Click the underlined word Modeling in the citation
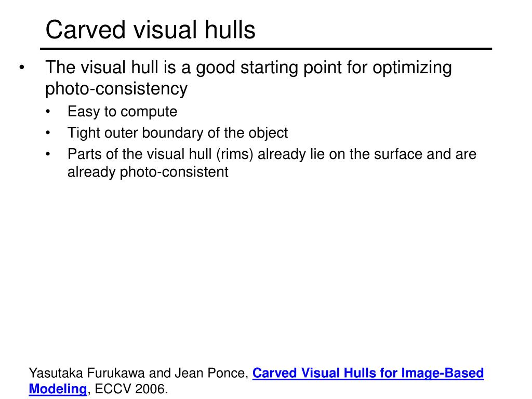The height and width of the screenshot is (399, 532). (x=58, y=389)
